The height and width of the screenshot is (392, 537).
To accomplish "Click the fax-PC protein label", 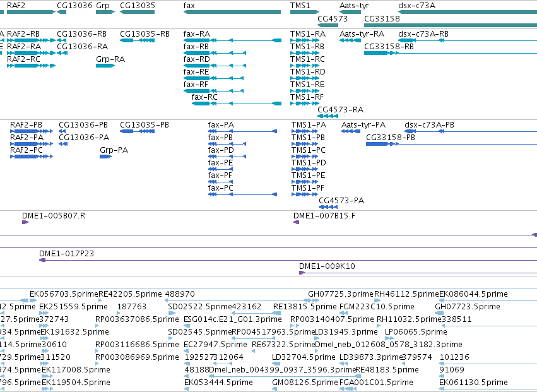I will (221, 187).
